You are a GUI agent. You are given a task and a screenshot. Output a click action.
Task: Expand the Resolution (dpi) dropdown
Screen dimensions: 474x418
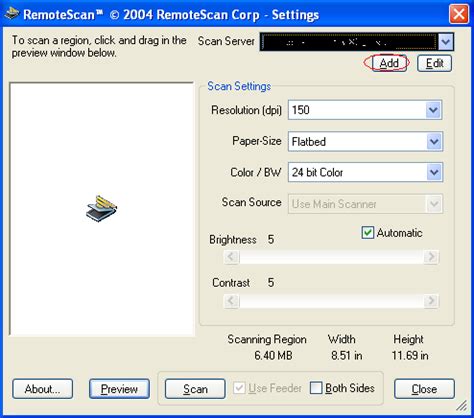433,110
